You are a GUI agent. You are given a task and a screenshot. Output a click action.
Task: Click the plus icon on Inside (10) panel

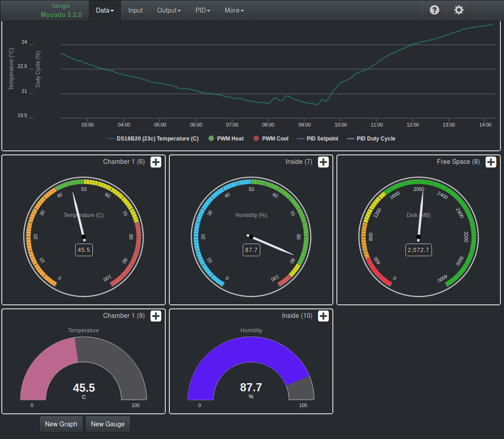click(x=323, y=316)
